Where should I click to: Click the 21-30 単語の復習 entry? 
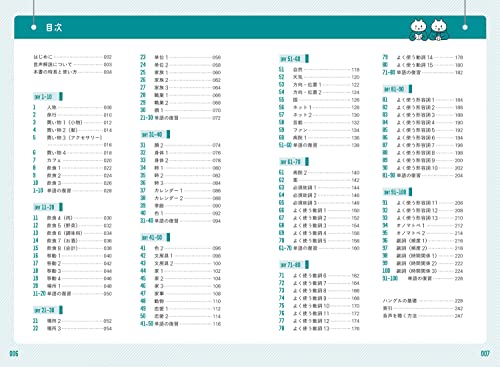[x=180, y=118]
